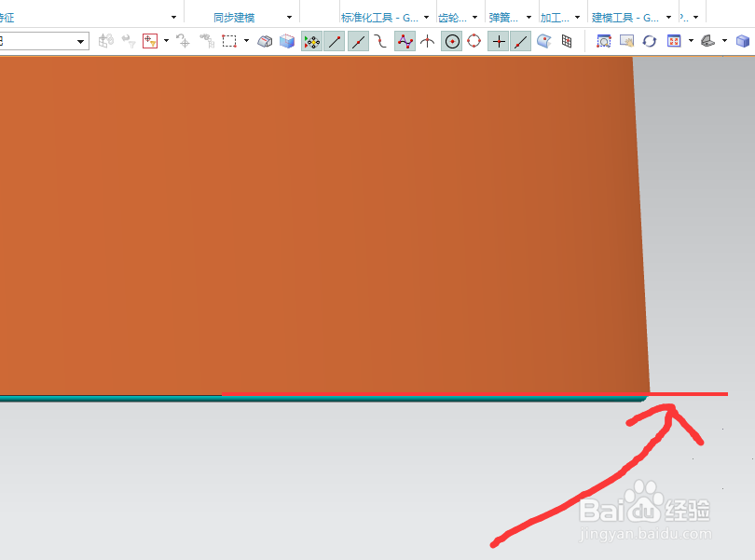Open the 弹簧... group

pyautogui.click(x=503, y=18)
